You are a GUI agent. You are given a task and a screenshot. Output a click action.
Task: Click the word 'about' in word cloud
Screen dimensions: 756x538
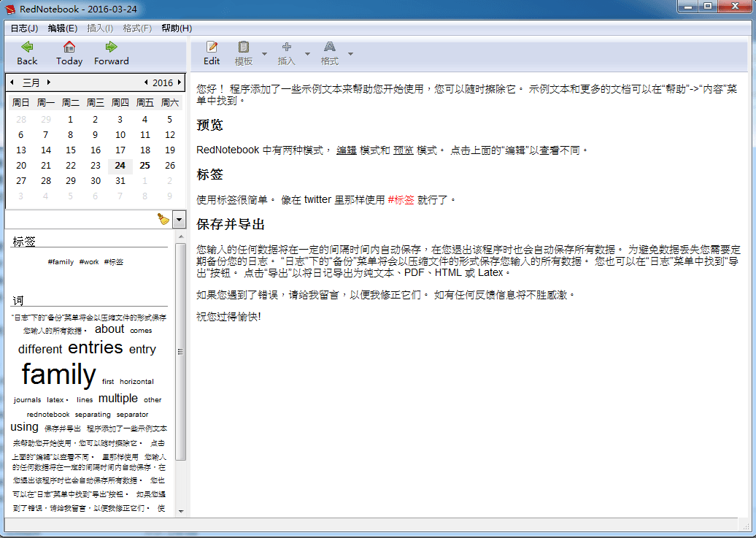click(109, 329)
